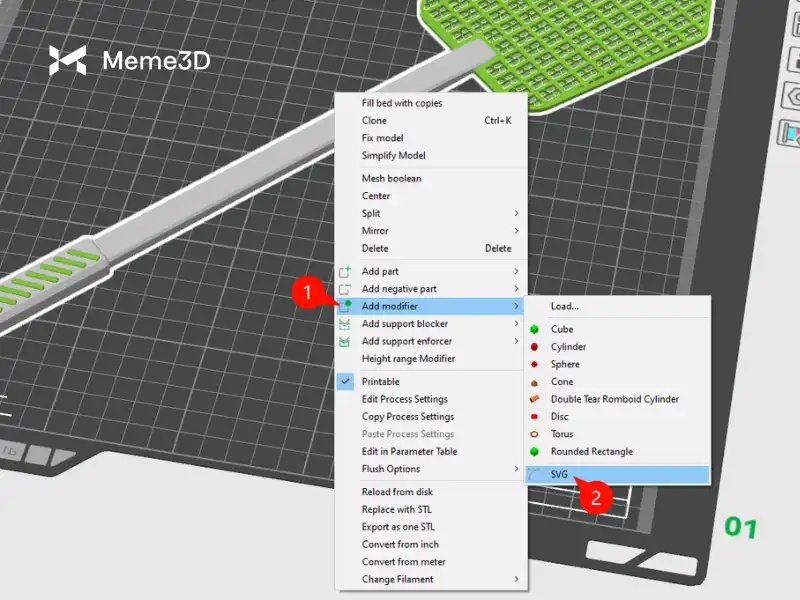Choose the red Cylinder modifier shape
The image size is (800, 600).
click(x=535, y=347)
